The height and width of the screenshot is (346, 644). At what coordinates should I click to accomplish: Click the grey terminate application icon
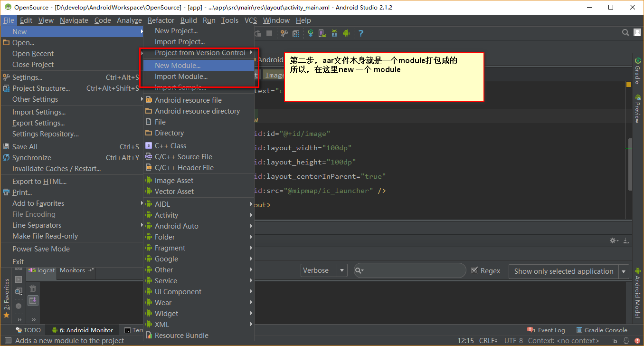[x=19, y=306]
